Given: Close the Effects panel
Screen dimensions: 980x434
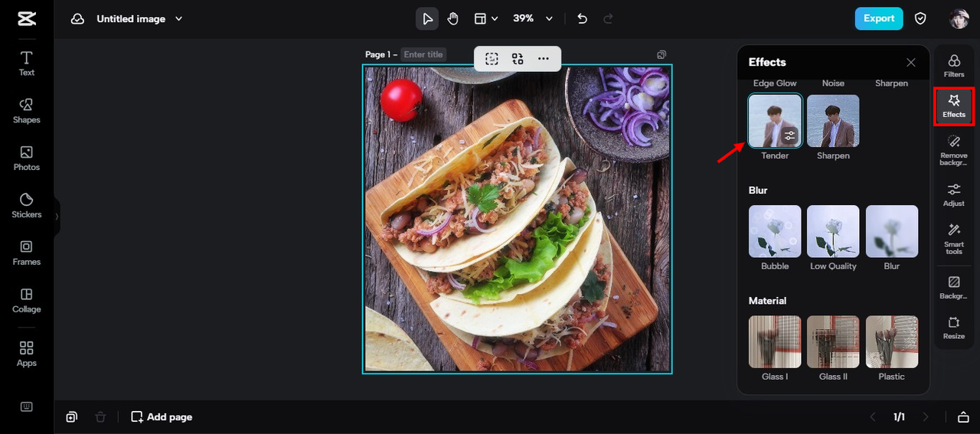Looking at the screenshot, I should pyautogui.click(x=911, y=63).
